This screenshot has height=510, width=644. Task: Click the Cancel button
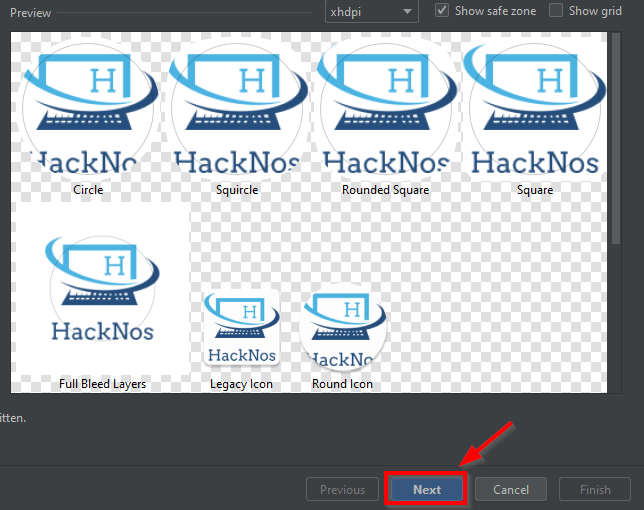(x=511, y=489)
